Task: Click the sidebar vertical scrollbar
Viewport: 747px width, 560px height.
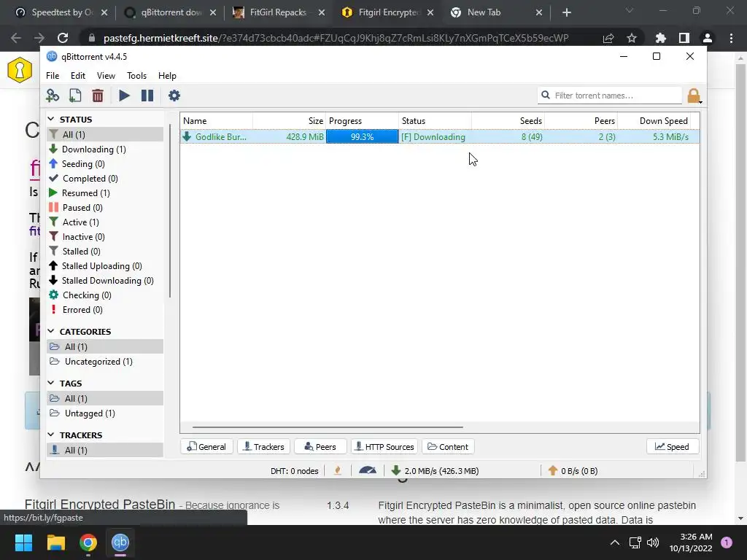Action: [x=170, y=211]
